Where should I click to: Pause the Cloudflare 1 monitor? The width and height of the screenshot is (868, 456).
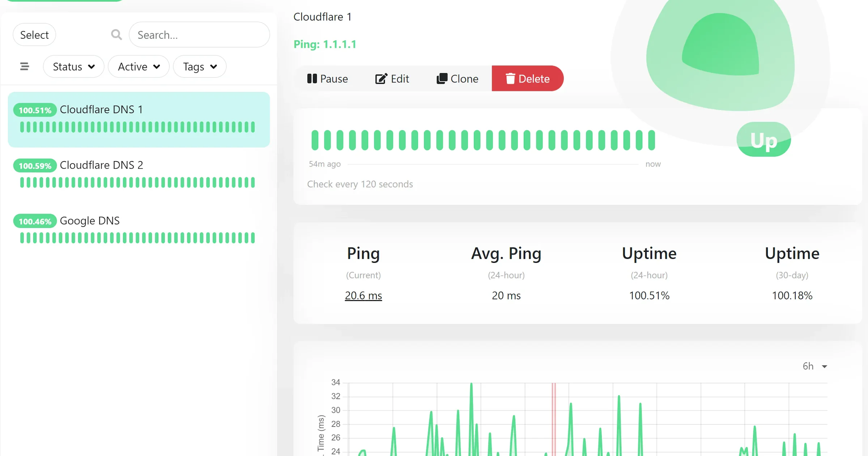[327, 79]
